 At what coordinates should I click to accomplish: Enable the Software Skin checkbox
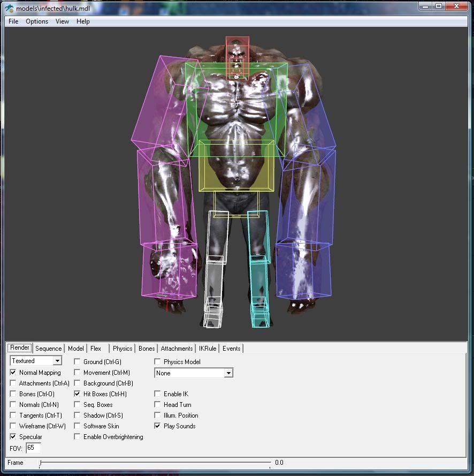click(x=78, y=426)
